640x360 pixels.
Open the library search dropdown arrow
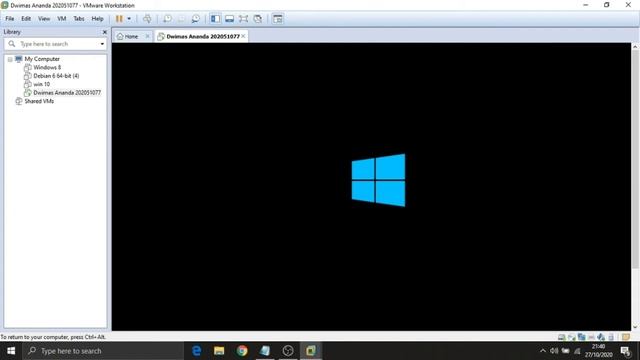click(x=102, y=44)
